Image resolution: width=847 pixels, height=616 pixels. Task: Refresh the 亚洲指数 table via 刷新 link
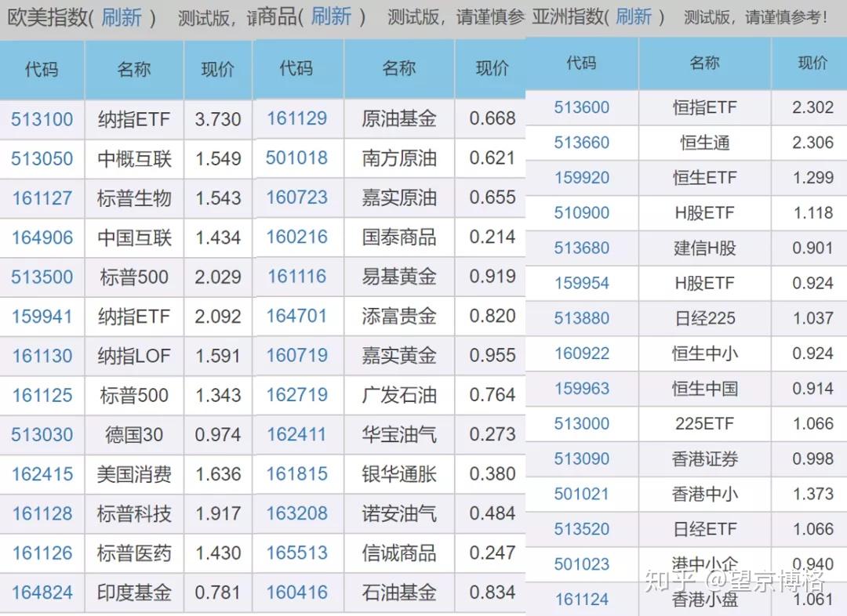(633, 16)
